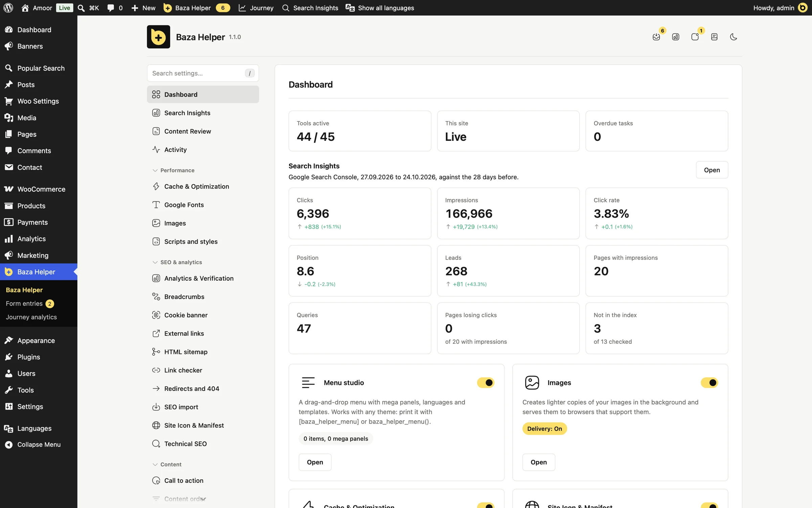The height and width of the screenshot is (508, 812).
Task: Click the Clicks 6,396 stat card
Action: (x=360, y=213)
